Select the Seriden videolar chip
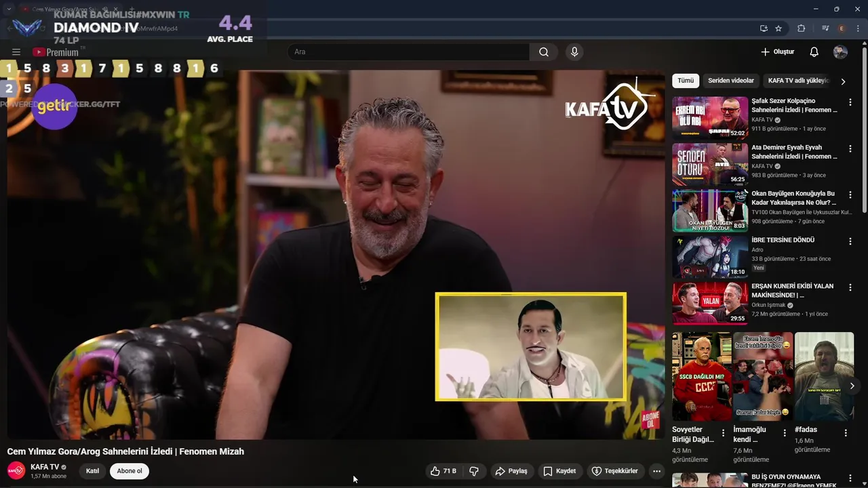The image size is (868, 488). click(731, 81)
